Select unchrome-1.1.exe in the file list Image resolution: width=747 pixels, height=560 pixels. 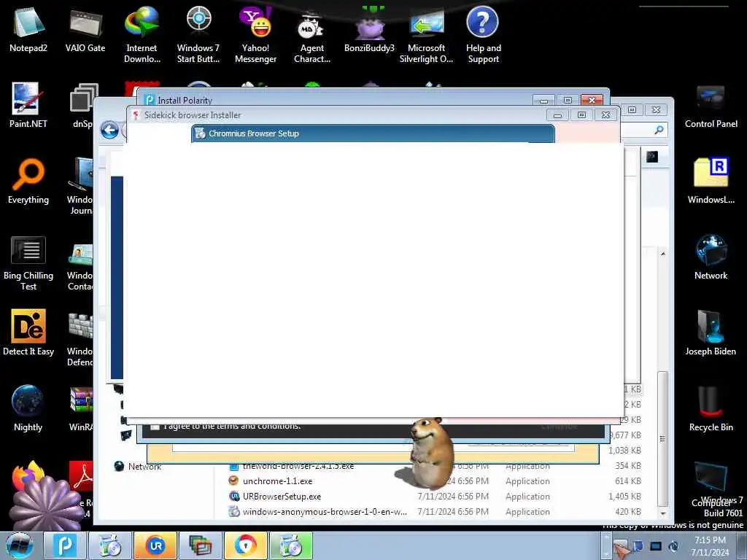click(x=278, y=481)
